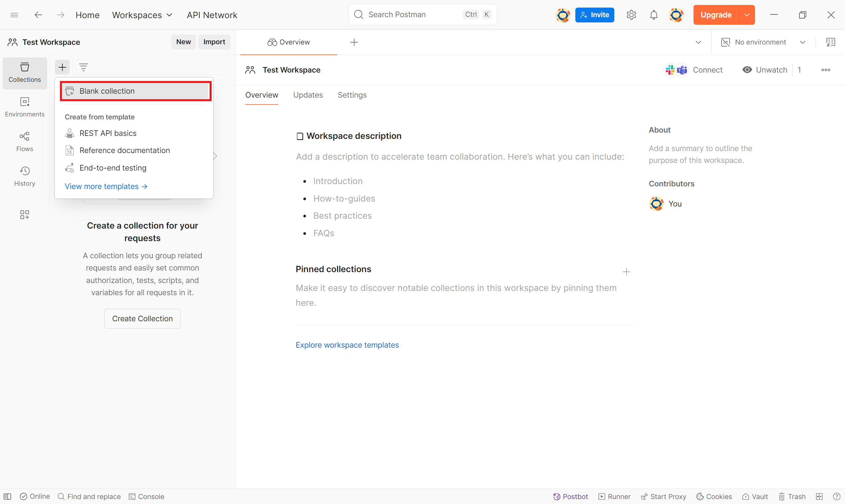The height and width of the screenshot is (504, 845).
Task: Click the environment quick look icon
Action: pyautogui.click(x=830, y=42)
